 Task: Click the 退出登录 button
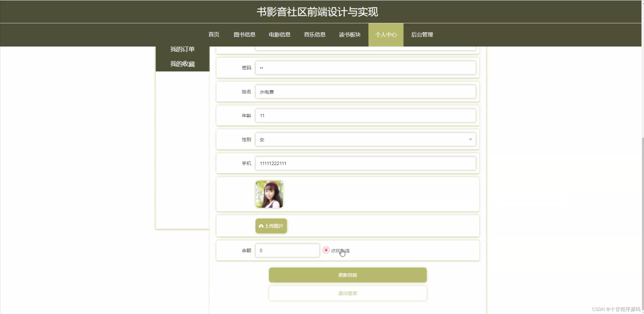(x=347, y=293)
